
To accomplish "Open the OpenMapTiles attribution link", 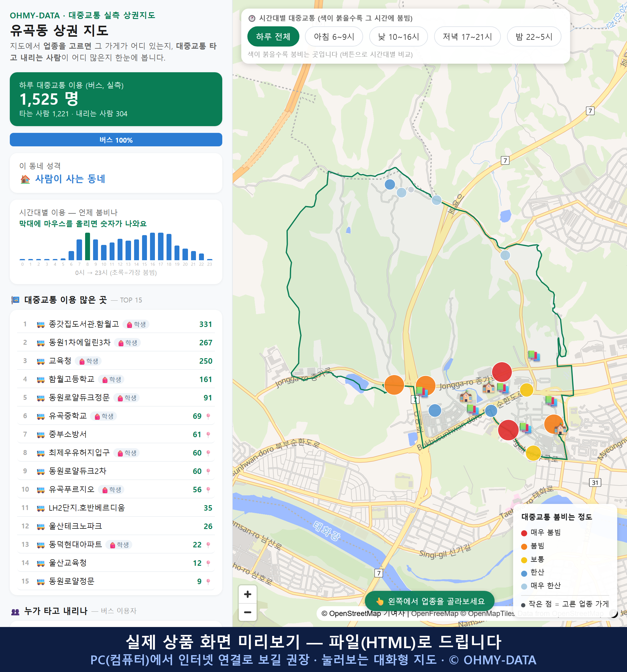I will coord(487,613).
